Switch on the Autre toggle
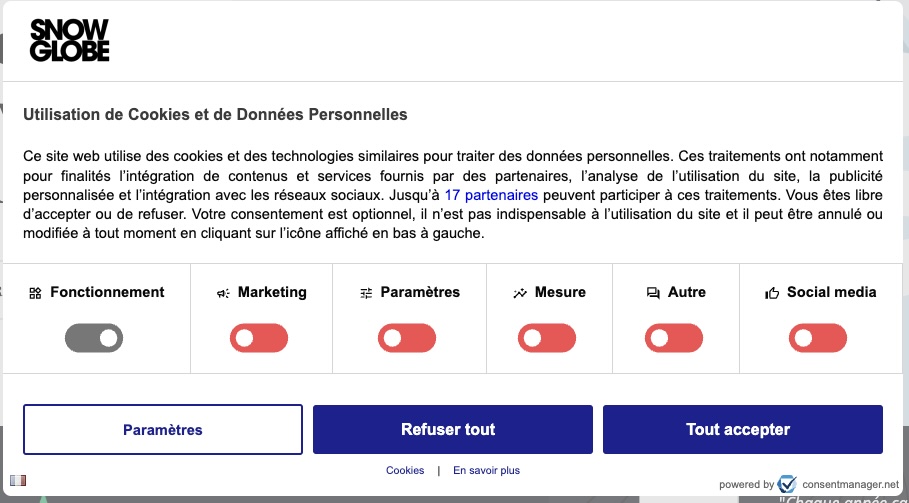This screenshot has width=909, height=503. pyautogui.click(x=674, y=338)
